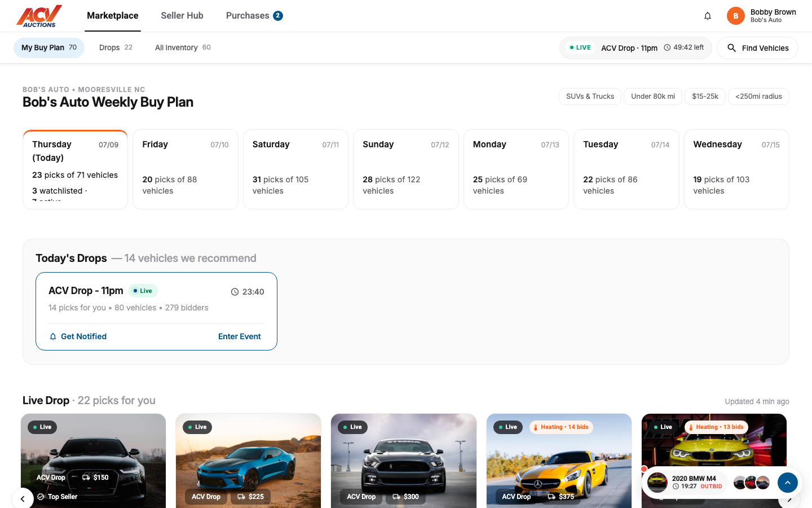The height and width of the screenshot is (508, 812).
Task: Click the ACV Auctions logo
Action: click(39, 16)
